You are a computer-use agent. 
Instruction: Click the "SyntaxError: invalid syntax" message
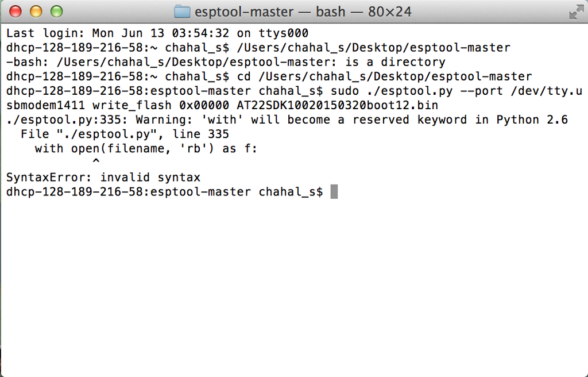tap(103, 178)
